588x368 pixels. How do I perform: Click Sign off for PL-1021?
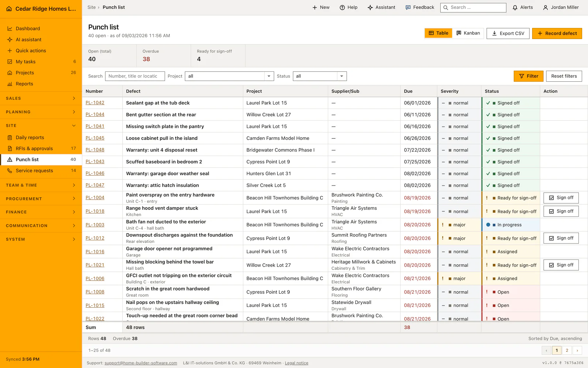561,265
